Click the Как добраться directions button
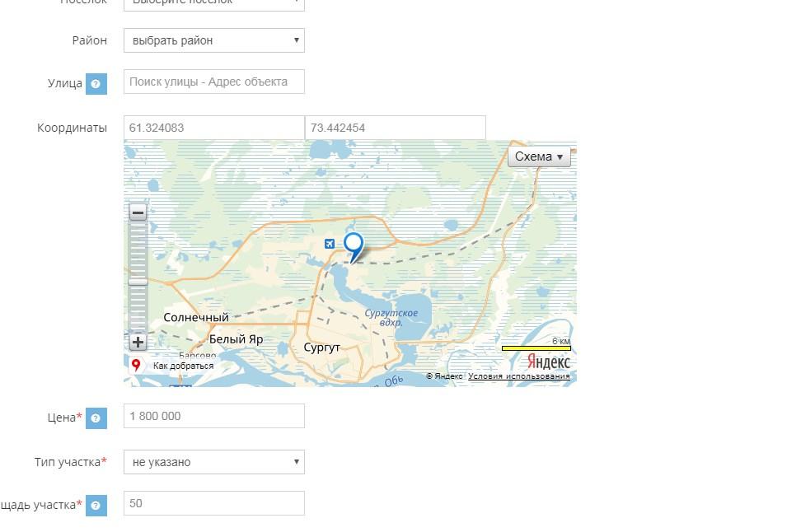This screenshot has height=532, width=801. pos(174,366)
